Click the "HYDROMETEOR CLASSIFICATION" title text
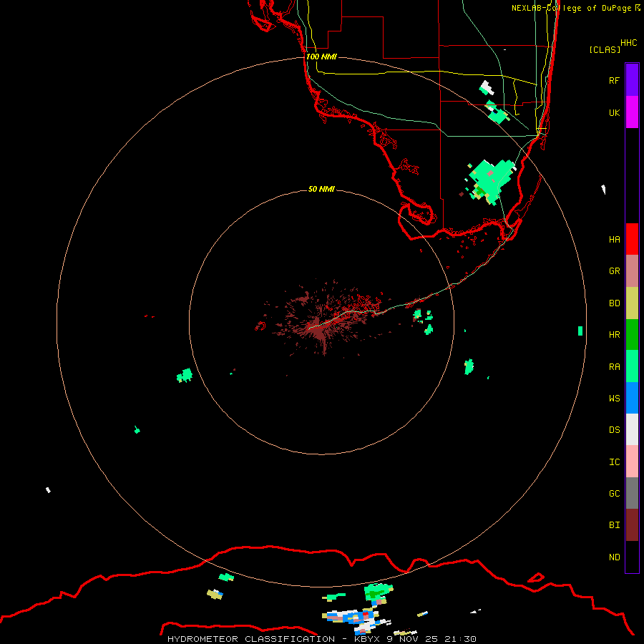This screenshot has width=644, height=644. tap(251, 639)
